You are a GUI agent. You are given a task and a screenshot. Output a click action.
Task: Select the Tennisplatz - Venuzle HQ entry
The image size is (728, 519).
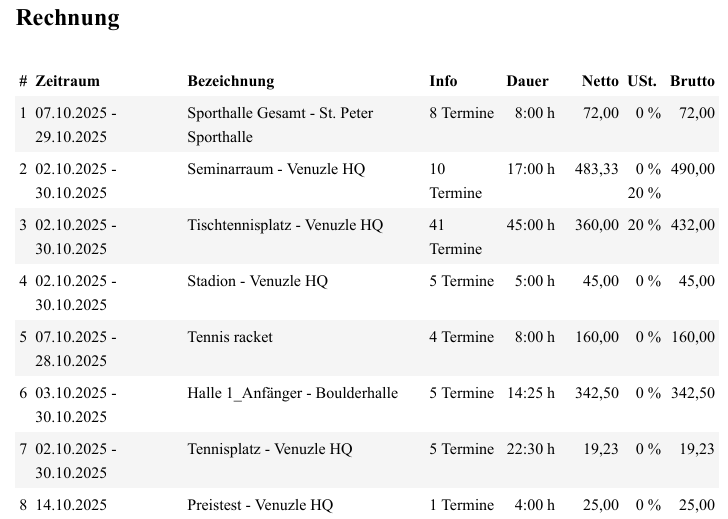(x=269, y=449)
